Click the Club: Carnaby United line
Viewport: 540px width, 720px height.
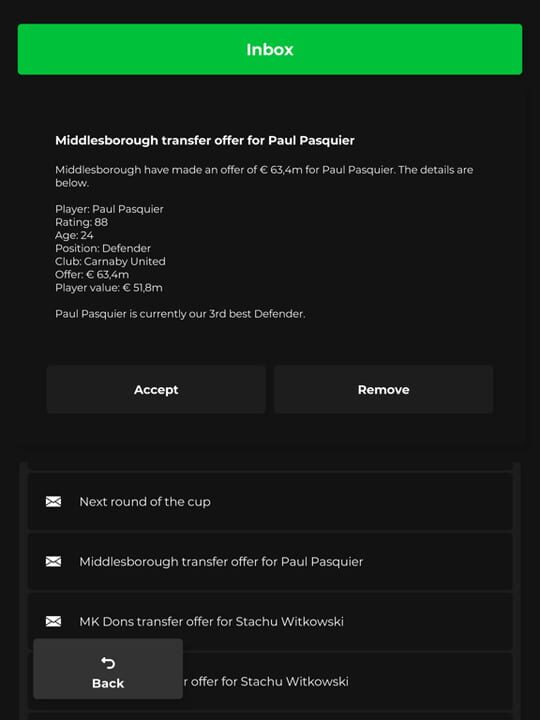click(110, 261)
